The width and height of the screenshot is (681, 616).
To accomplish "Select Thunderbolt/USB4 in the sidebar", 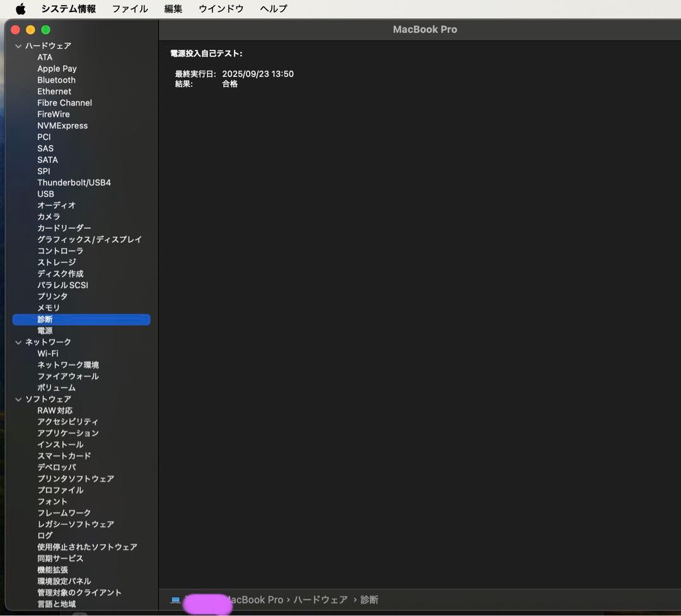I will tap(74, 182).
